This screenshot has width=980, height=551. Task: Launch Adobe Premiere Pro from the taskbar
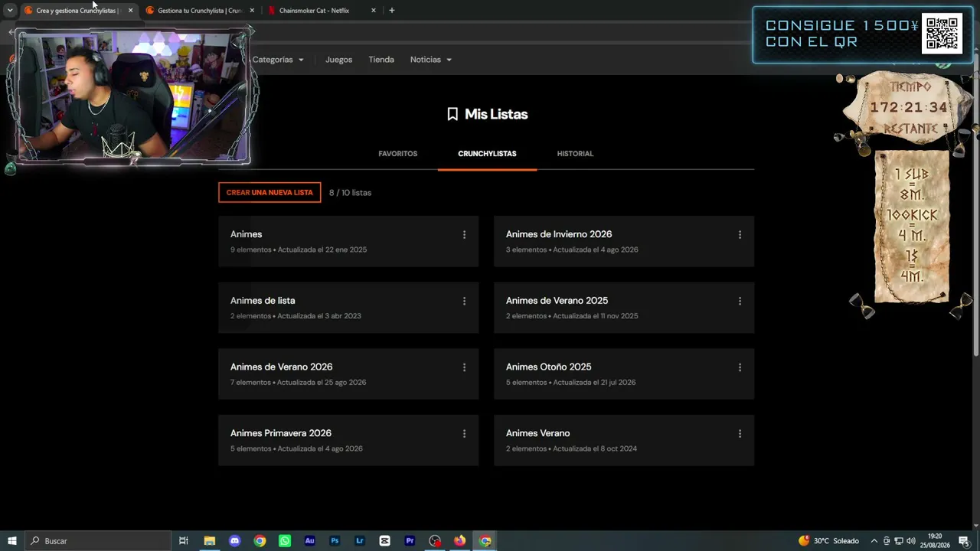(410, 541)
